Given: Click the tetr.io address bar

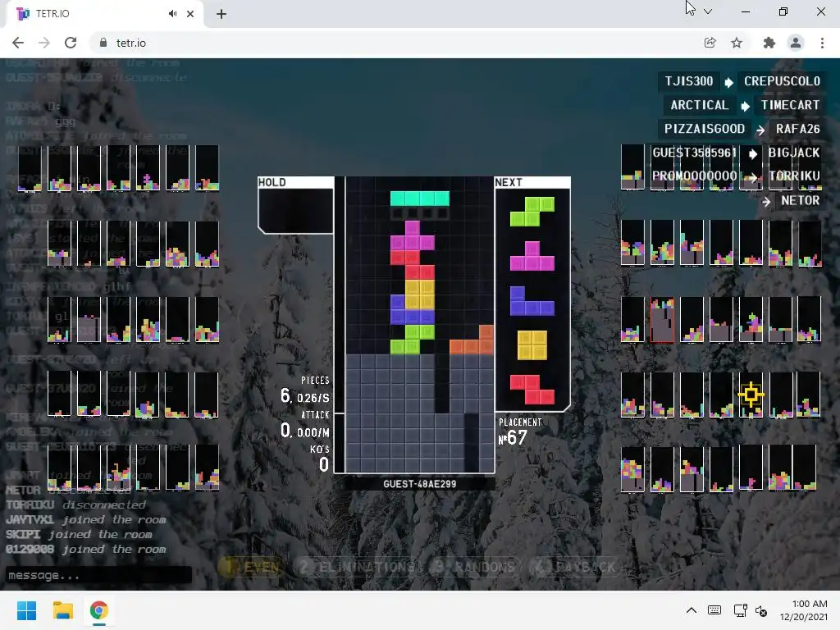Looking at the screenshot, I should 396,43.
